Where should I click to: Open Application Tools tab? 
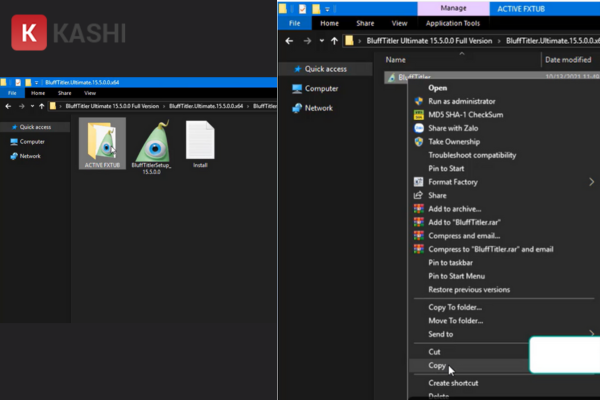click(x=453, y=23)
